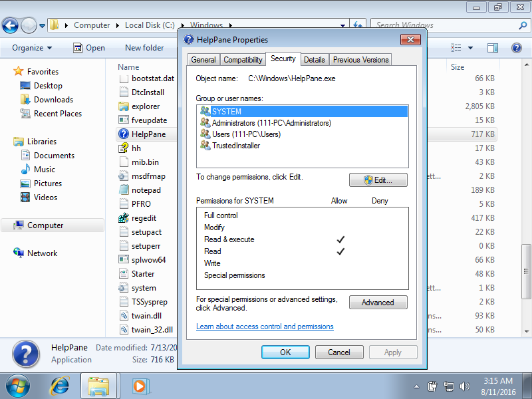Switch to the Compatibility tab
The image size is (532, 399).
point(243,60)
